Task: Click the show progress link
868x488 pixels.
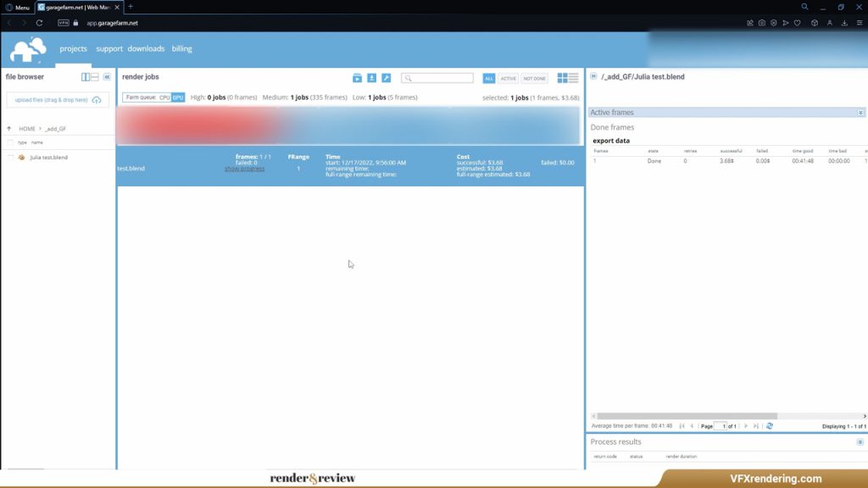Action: [244, 169]
